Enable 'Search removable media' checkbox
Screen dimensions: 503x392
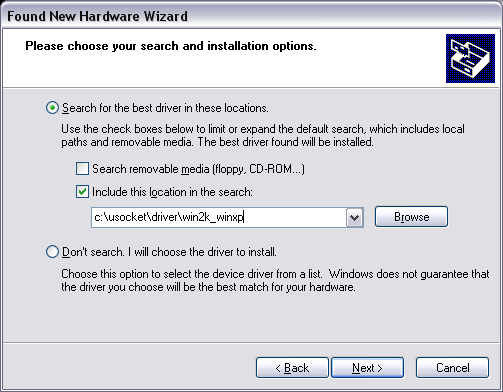coord(82,169)
